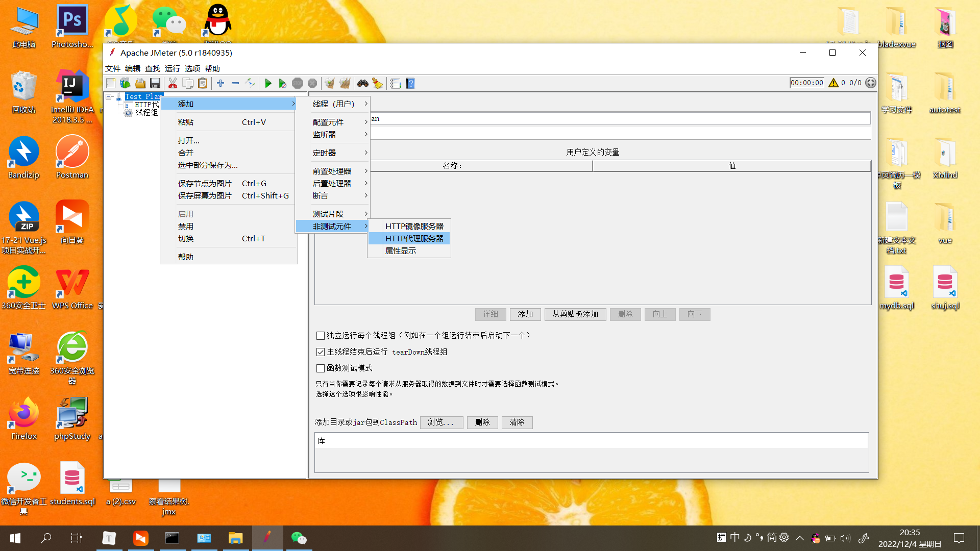The width and height of the screenshot is (980, 551).
Task: Open the 运行 menu
Action: pyautogui.click(x=173, y=68)
